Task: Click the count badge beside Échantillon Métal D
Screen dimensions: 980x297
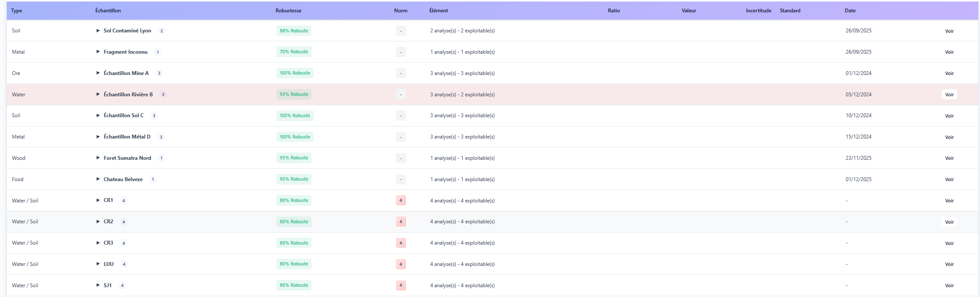Action: tap(161, 137)
